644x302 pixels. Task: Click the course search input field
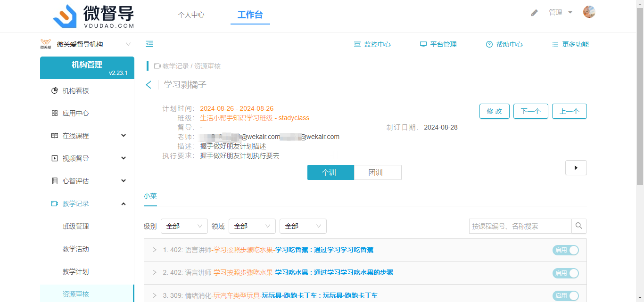tap(520, 226)
